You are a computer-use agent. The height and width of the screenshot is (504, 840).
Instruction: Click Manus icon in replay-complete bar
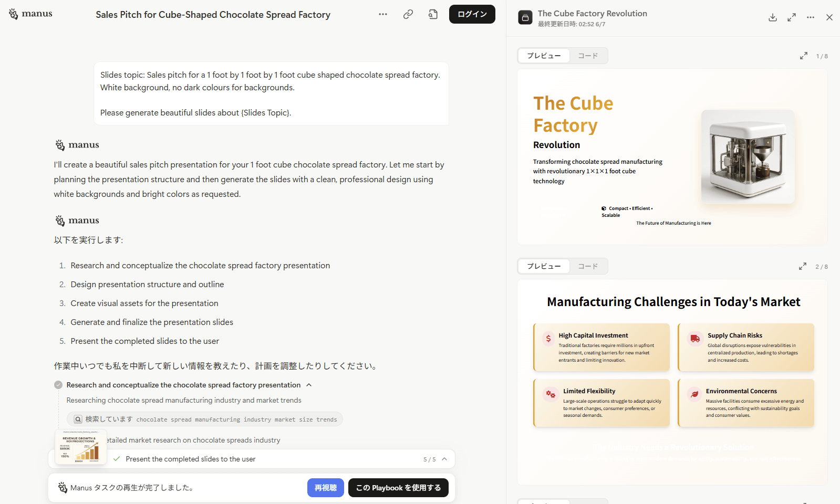[63, 488]
